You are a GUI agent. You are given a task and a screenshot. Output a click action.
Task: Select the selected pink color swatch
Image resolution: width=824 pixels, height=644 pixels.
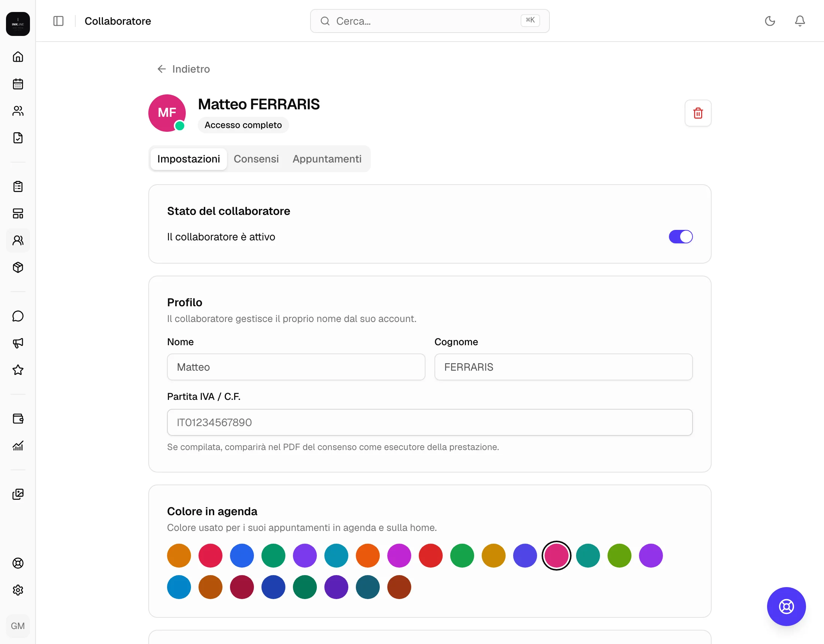[557, 556]
